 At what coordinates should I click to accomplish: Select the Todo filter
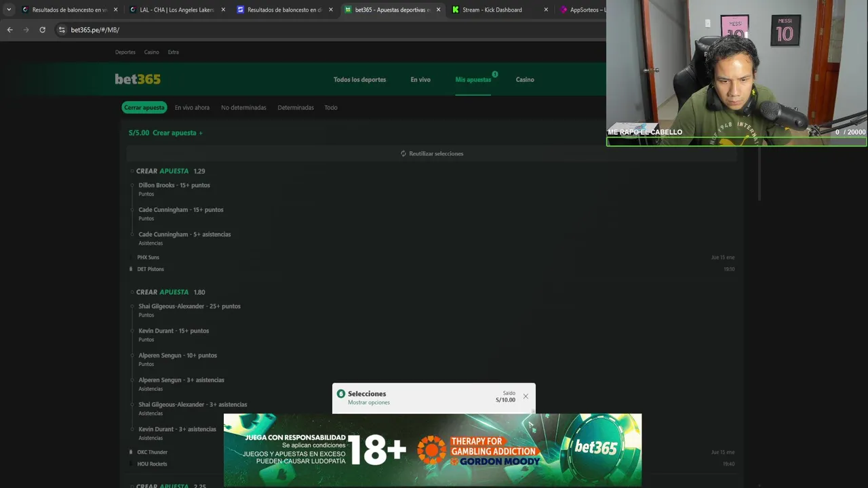coord(331,107)
